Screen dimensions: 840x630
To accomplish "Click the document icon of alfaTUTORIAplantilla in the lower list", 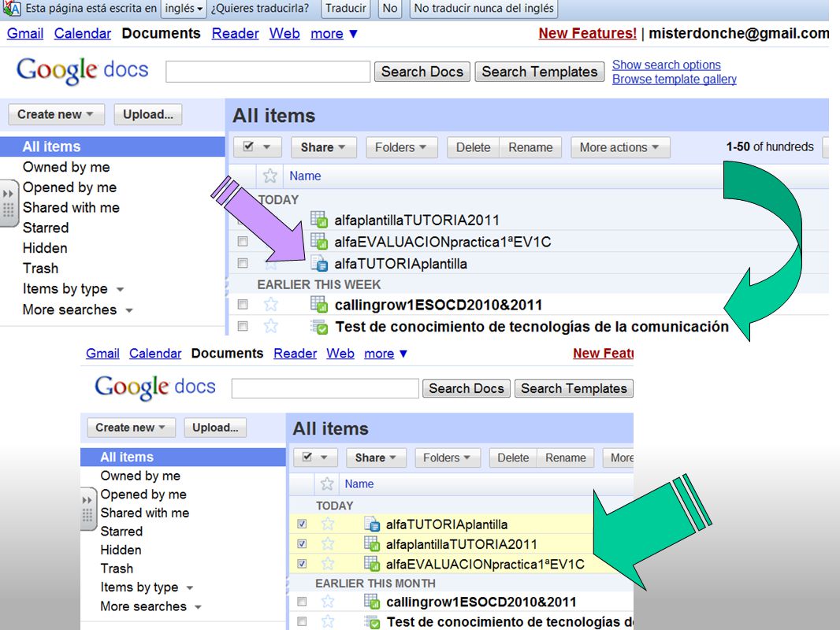I will 372,524.
